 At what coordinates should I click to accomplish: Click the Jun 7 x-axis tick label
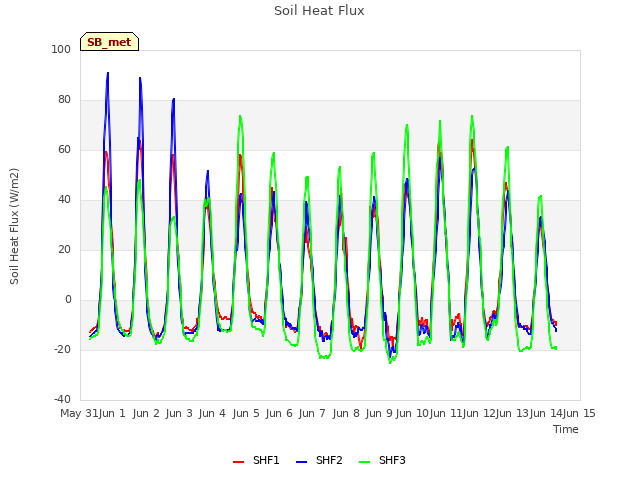pos(312,413)
